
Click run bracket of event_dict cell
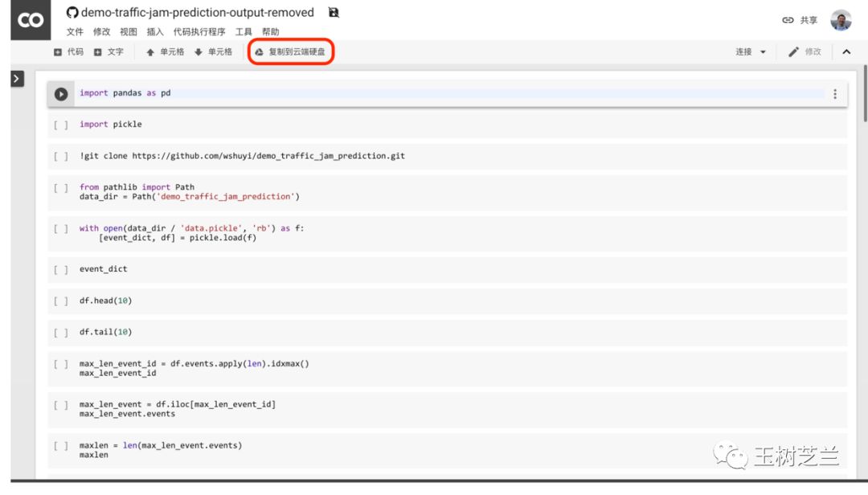(x=61, y=270)
